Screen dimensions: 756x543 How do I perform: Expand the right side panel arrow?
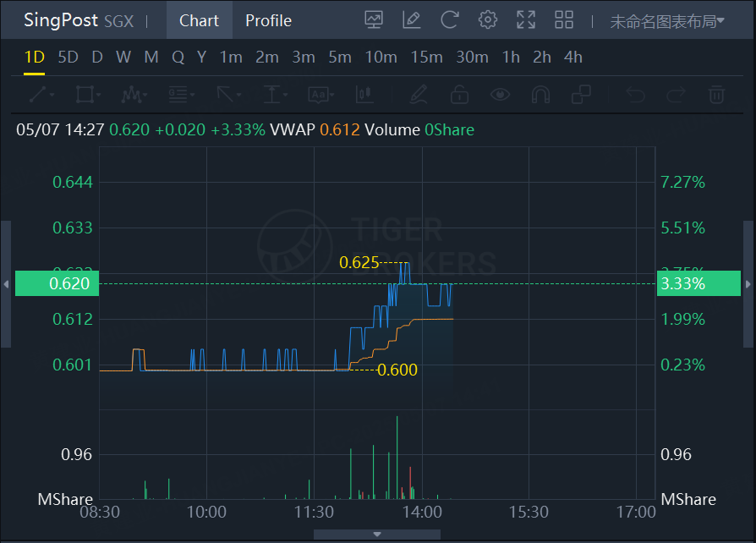pos(748,284)
